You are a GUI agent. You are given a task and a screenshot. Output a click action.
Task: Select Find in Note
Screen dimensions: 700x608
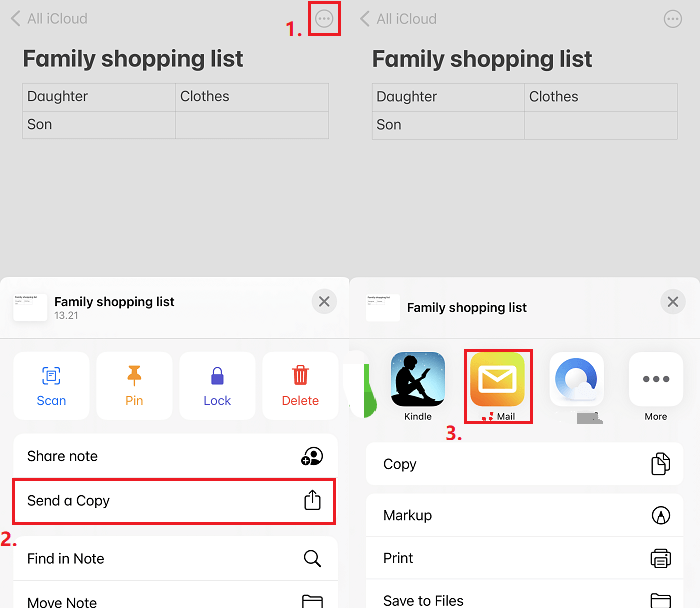click(174, 558)
